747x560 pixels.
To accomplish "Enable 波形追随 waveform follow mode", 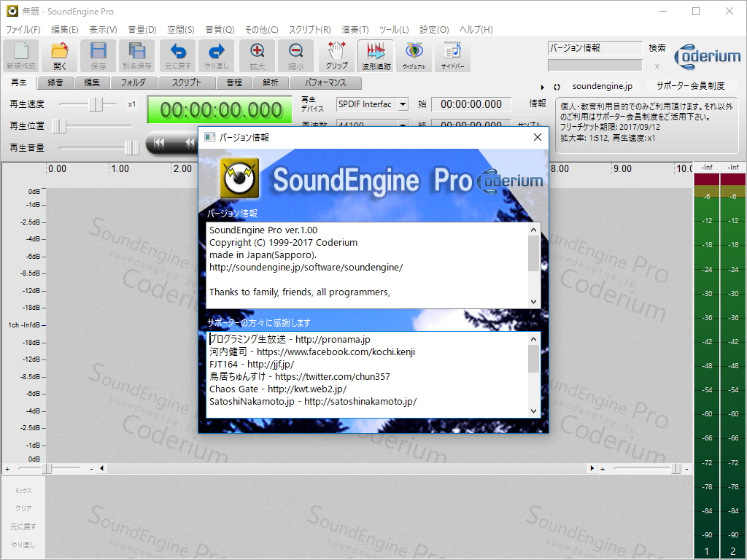I will (375, 55).
